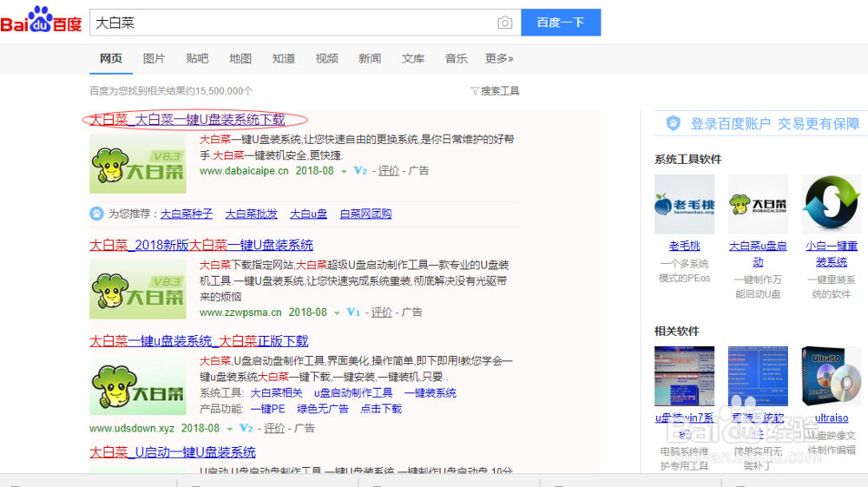Screen dimensions: 868x487
Task: Click the dabaicaipe.cn result thumbnail
Action: pos(138,164)
